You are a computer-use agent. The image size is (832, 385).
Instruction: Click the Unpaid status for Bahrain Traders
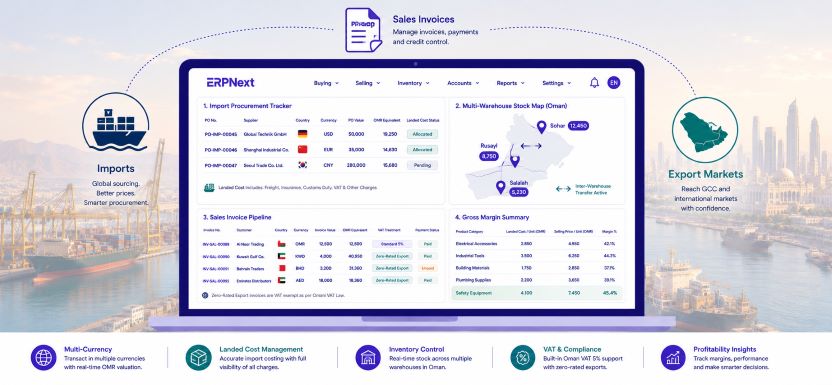click(x=428, y=268)
